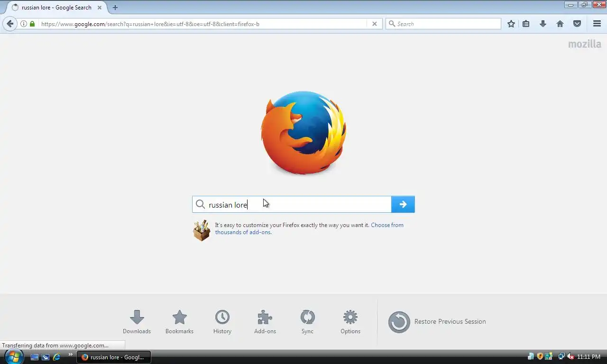607x364 pixels.
Task: Open Options from start page
Action: click(x=350, y=322)
